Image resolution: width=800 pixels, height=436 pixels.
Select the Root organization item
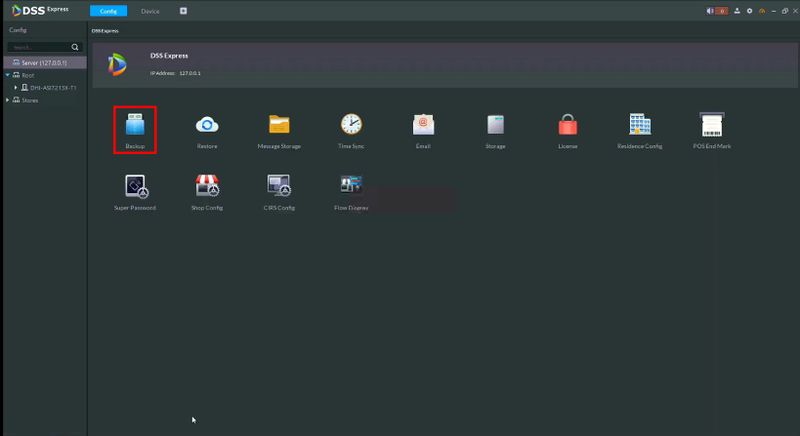click(23, 75)
